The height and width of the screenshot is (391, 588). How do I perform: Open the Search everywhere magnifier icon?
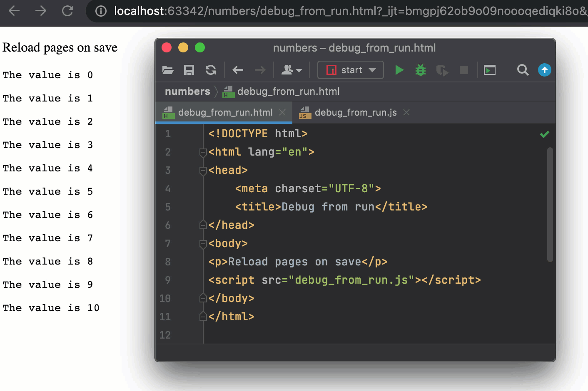point(523,70)
